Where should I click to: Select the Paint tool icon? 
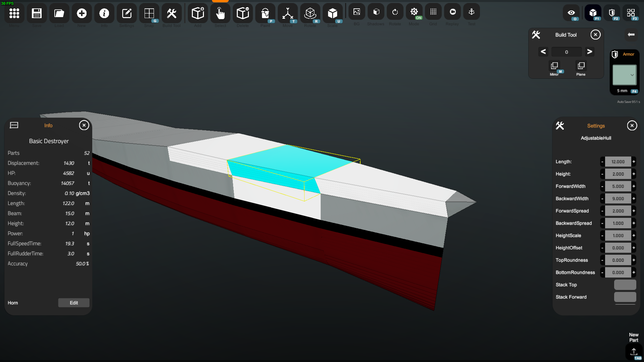[265, 13]
